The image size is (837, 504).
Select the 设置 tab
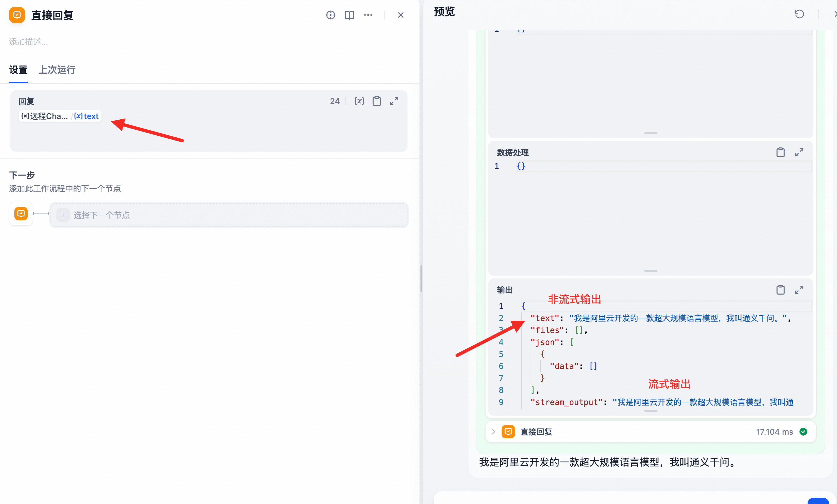coord(18,70)
